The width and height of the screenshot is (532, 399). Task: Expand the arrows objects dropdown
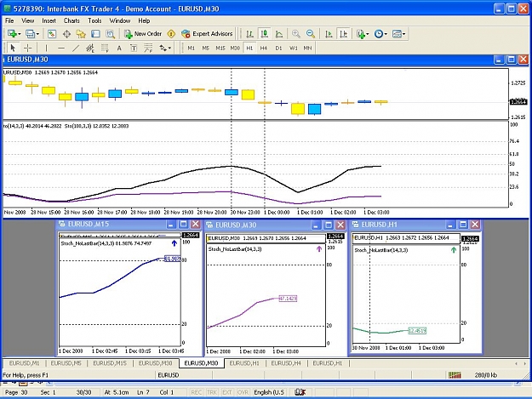coord(169,48)
